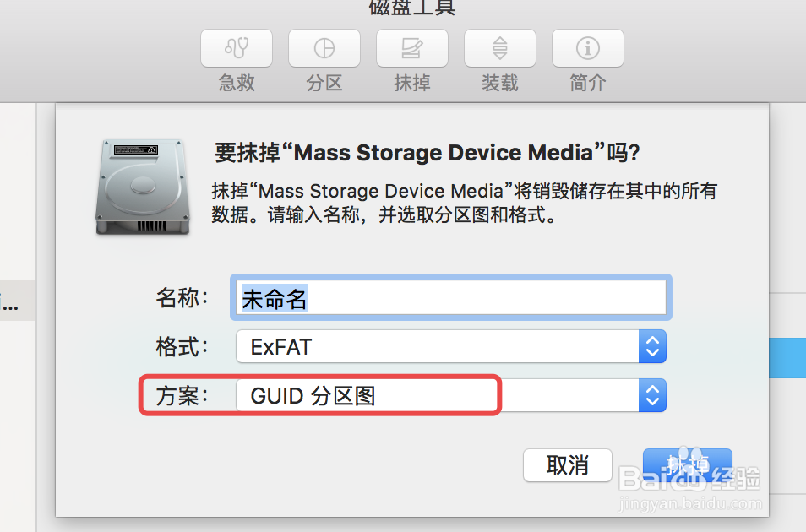The image size is (806, 532).
Task: Choose the Erase (抹掉) toolbar icon
Action: pos(412,48)
